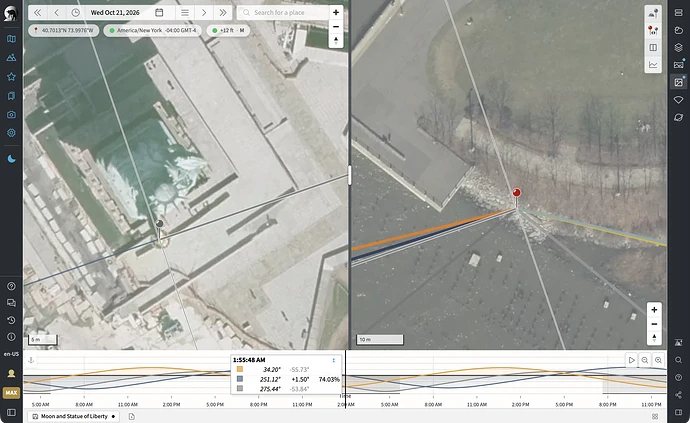Open the info icon in sidebar
Viewport: 690px width, 423px height.
[x=11, y=337]
